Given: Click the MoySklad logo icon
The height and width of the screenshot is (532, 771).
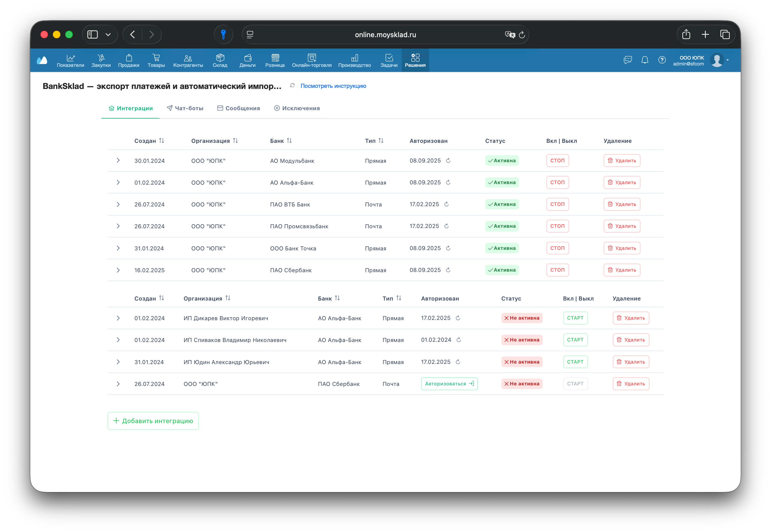Looking at the screenshot, I should pyautogui.click(x=42, y=60).
